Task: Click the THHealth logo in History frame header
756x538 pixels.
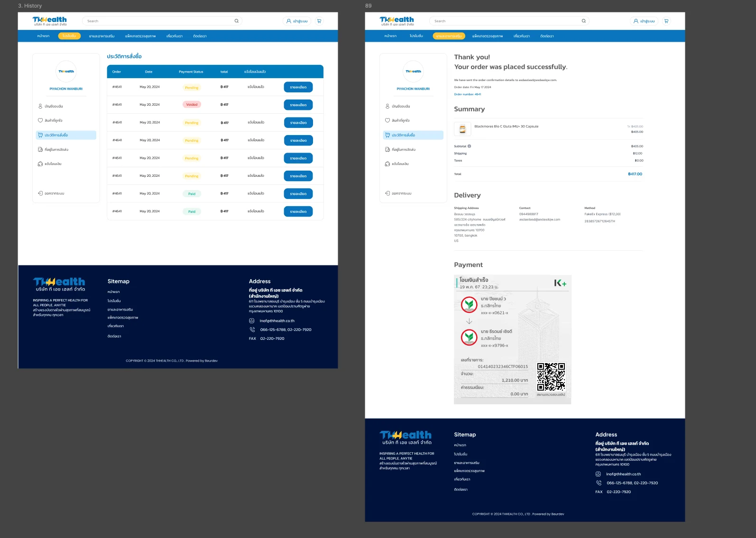Action: click(x=50, y=21)
